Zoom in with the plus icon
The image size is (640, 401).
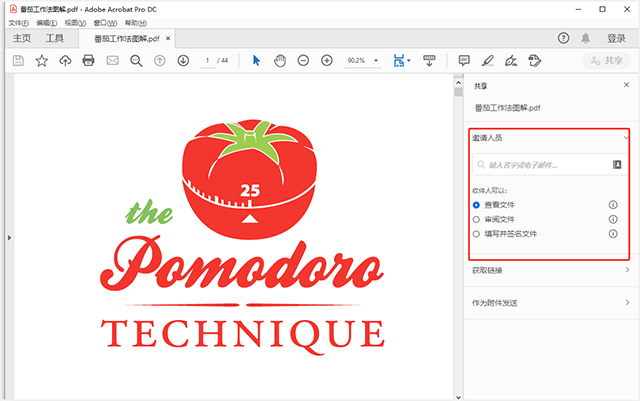[x=327, y=61]
